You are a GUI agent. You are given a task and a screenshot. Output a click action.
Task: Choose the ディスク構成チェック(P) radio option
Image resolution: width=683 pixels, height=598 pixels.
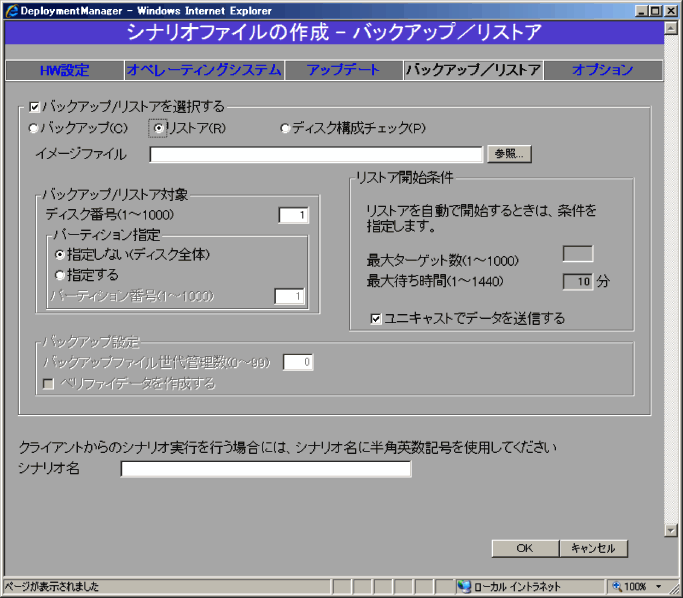tap(285, 128)
